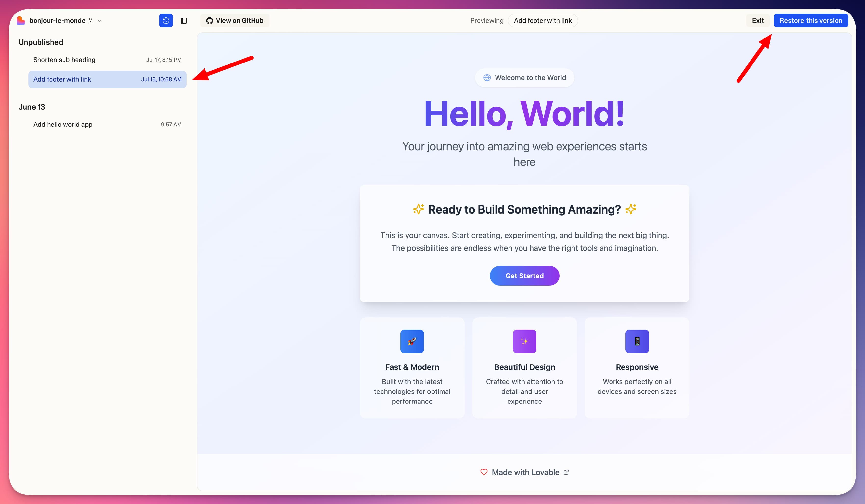Click the external link icon after Made with Lovable
Viewport: 865px width, 504px height.
point(566,472)
